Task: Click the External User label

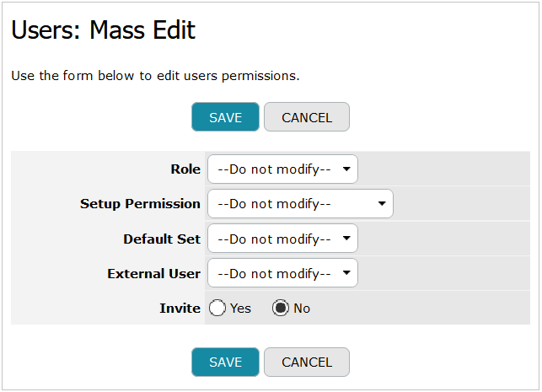Action: (153, 273)
